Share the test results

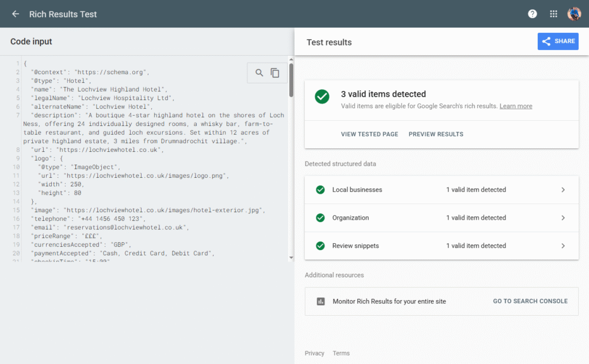[558, 41]
